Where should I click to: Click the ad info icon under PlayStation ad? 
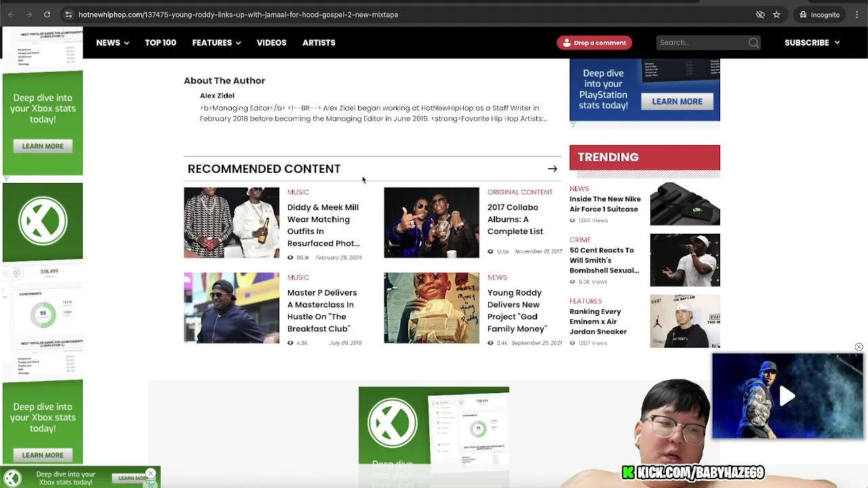[573, 125]
